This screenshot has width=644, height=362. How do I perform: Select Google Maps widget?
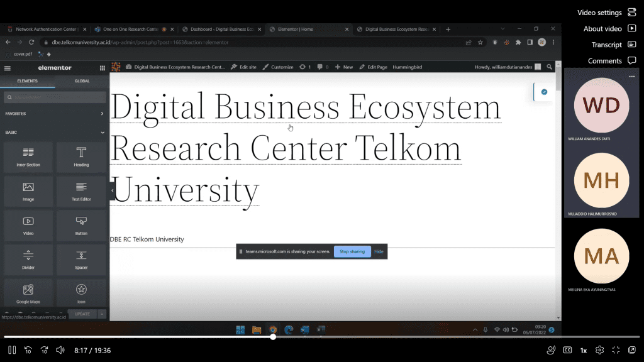pyautogui.click(x=28, y=294)
